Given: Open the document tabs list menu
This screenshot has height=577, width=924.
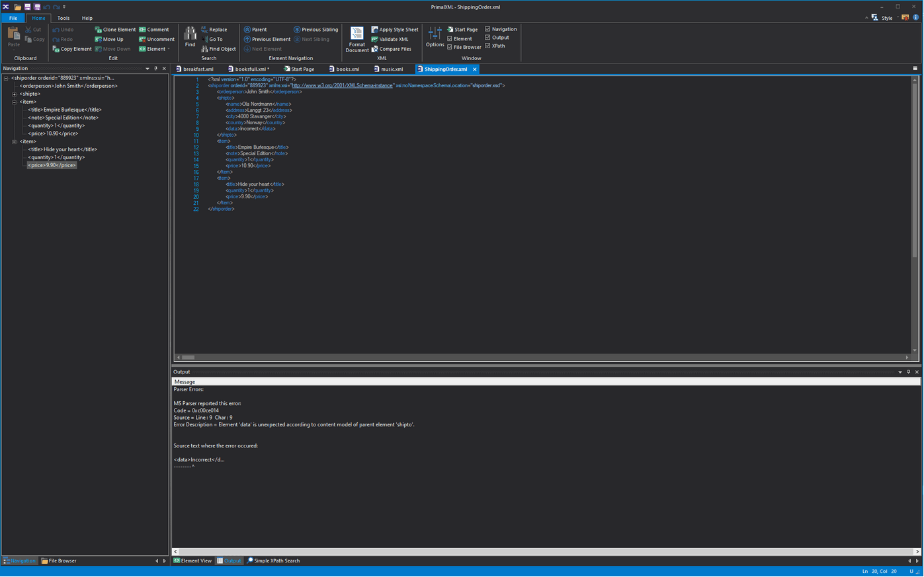Looking at the screenshot, I should tap(915, 69).
